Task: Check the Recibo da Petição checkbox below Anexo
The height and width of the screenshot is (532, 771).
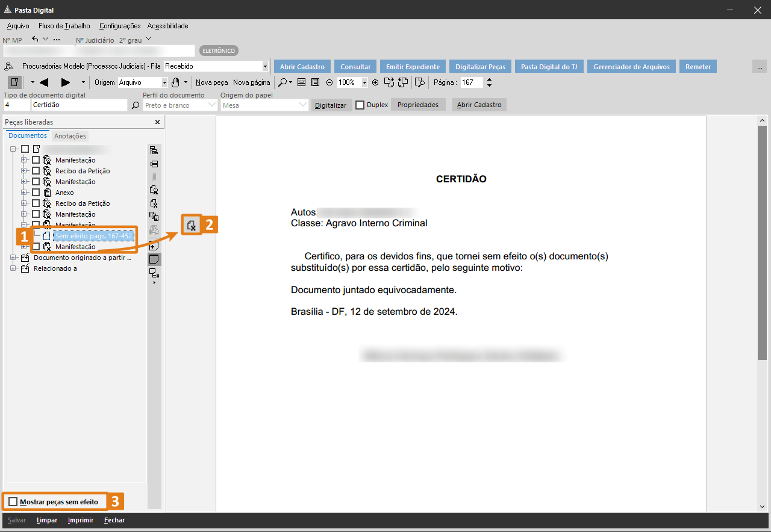Action: [x=36, y=203]
